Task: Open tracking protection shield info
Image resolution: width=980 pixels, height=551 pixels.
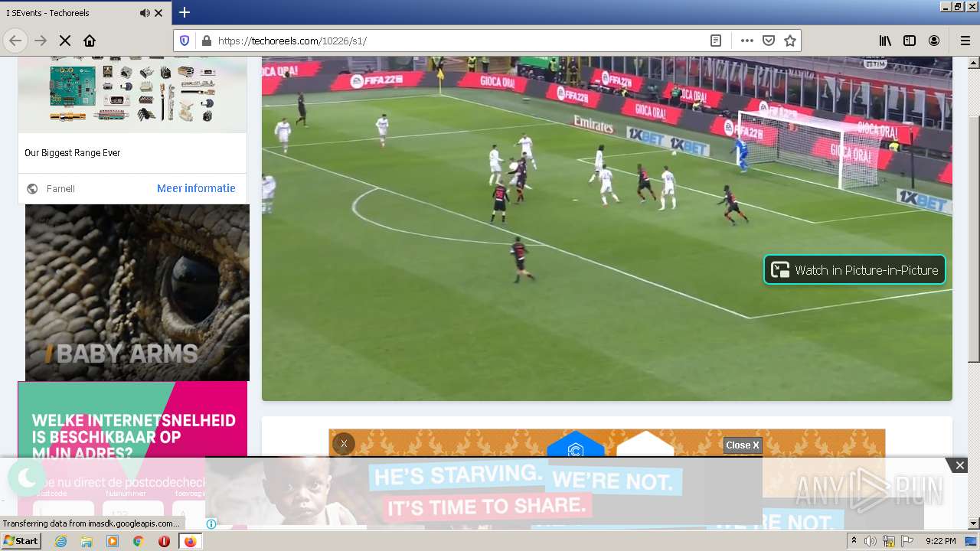Action: click(185, 41)
